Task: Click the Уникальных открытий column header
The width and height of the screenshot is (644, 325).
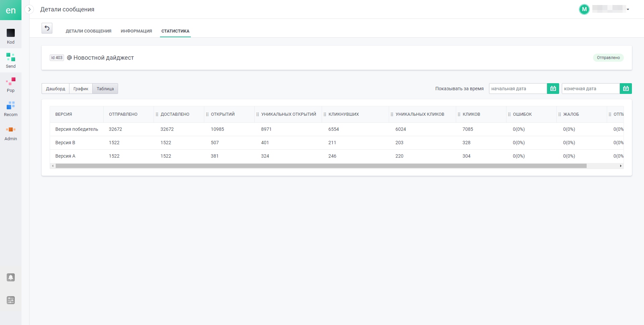Action: point(289,114)
